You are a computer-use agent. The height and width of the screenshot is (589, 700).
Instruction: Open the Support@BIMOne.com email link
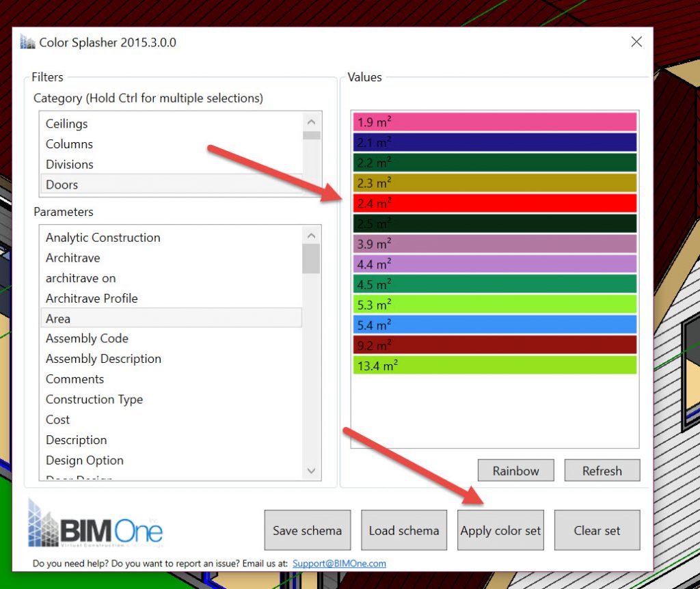339,564
